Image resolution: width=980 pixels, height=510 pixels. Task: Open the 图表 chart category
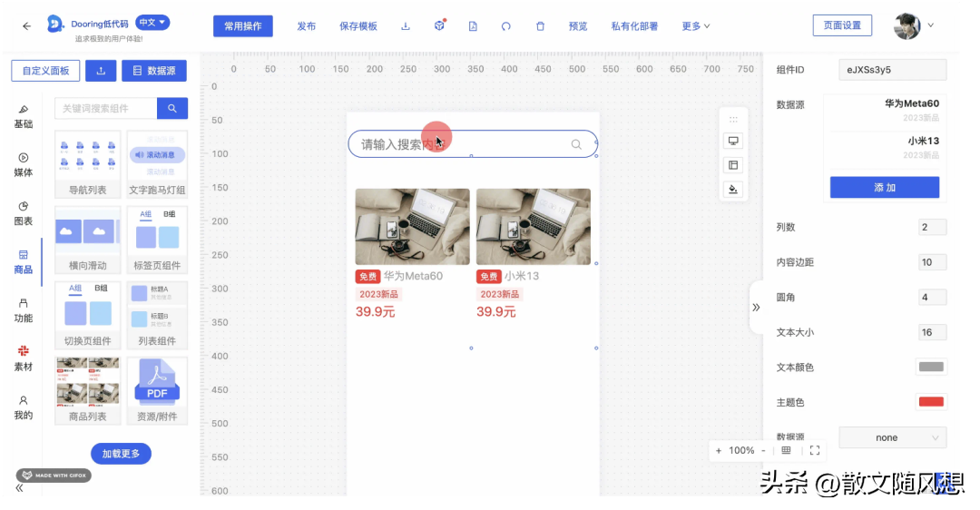pos(23,214)
